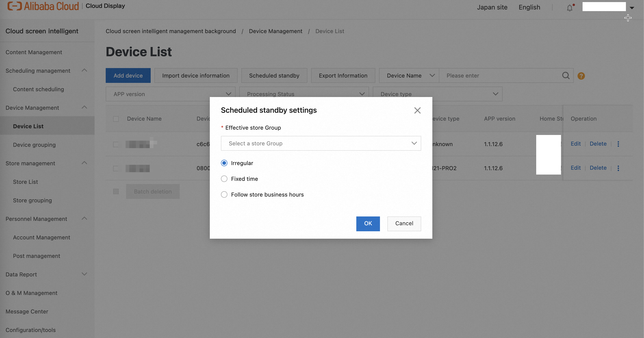Screen dimensions: 644x338
Task: Click Import device information button
Action: click(196, 76)
